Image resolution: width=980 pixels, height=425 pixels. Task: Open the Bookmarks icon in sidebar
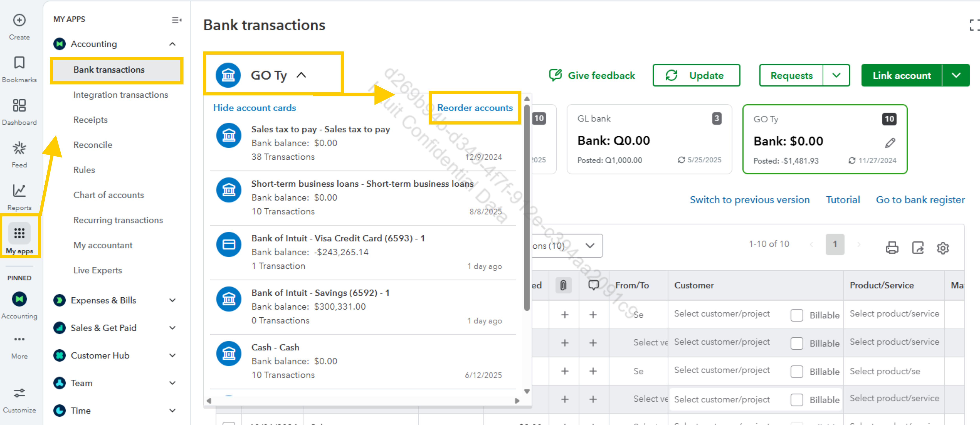[x=19, y=63]
